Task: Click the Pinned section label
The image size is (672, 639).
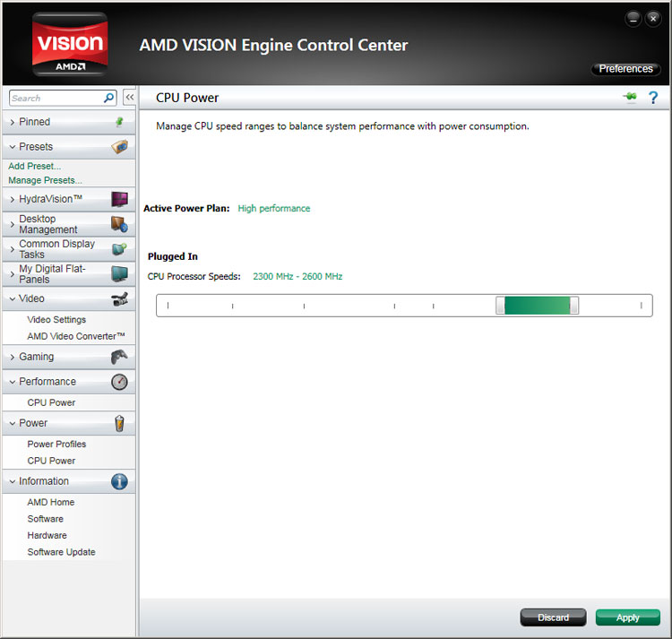Action: point(34,122)
